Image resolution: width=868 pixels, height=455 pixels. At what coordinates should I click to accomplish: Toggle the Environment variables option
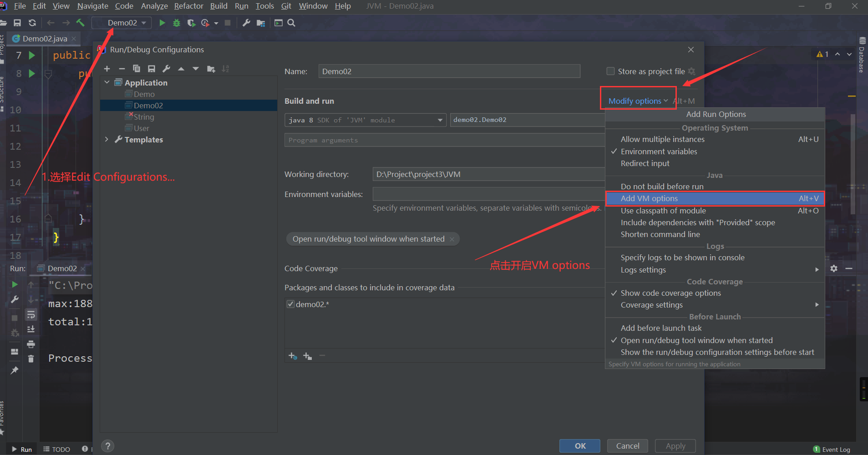tap(659, 152)
